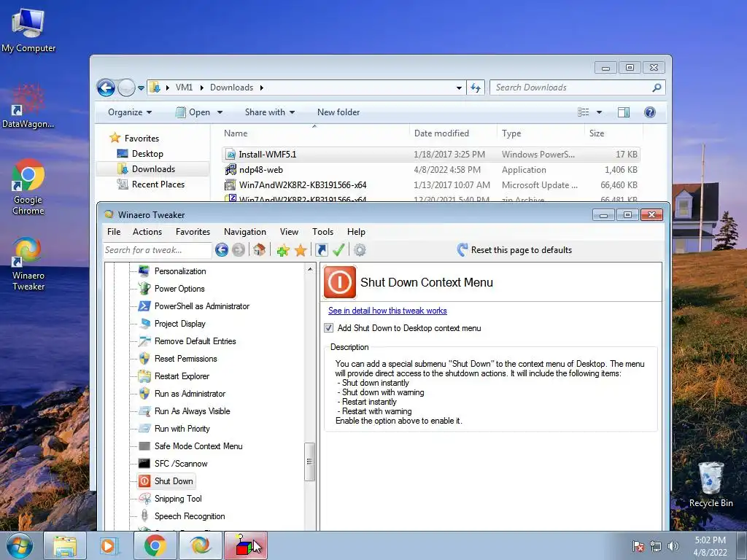Expand the breadcrumb arrow after Downloads

(262, 87)
